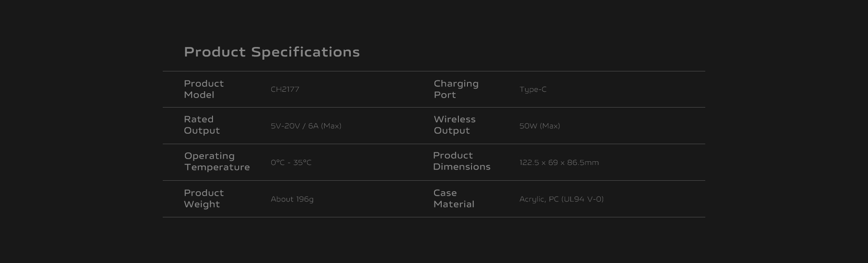Select the Rated Output label

pyautogui.click(x=202, y=125)
